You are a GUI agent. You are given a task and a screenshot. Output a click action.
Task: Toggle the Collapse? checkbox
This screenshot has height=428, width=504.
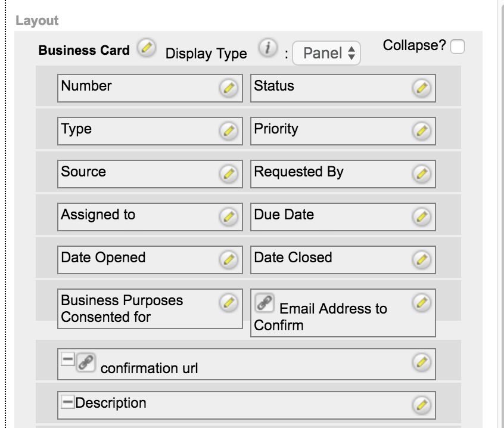458,47
